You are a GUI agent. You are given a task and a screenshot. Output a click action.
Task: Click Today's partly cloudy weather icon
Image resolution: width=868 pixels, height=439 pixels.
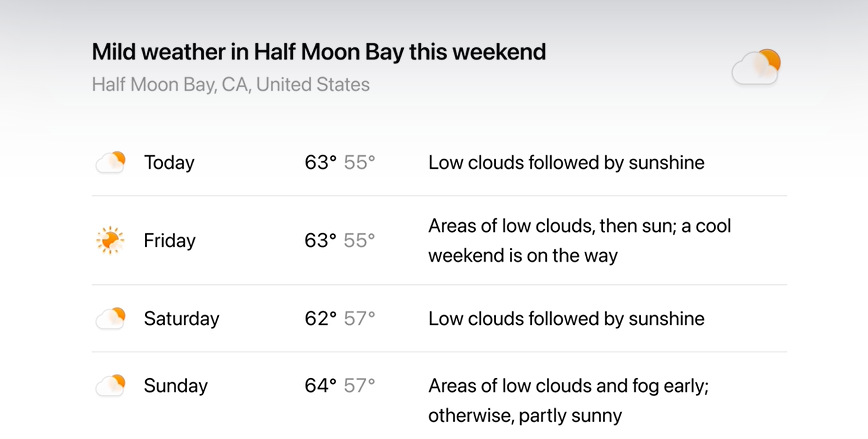click(111, 162)
